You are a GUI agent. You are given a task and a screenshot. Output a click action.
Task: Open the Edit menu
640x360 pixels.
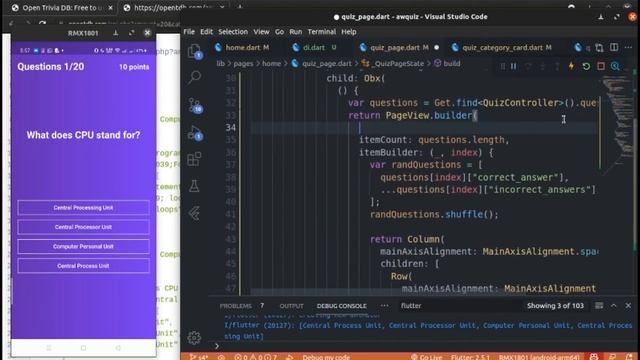[x=207, y=32]
